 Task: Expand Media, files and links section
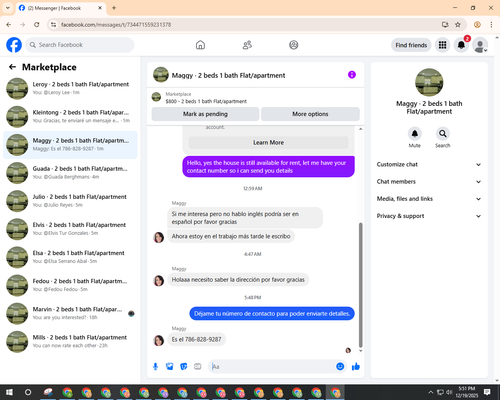429,199
